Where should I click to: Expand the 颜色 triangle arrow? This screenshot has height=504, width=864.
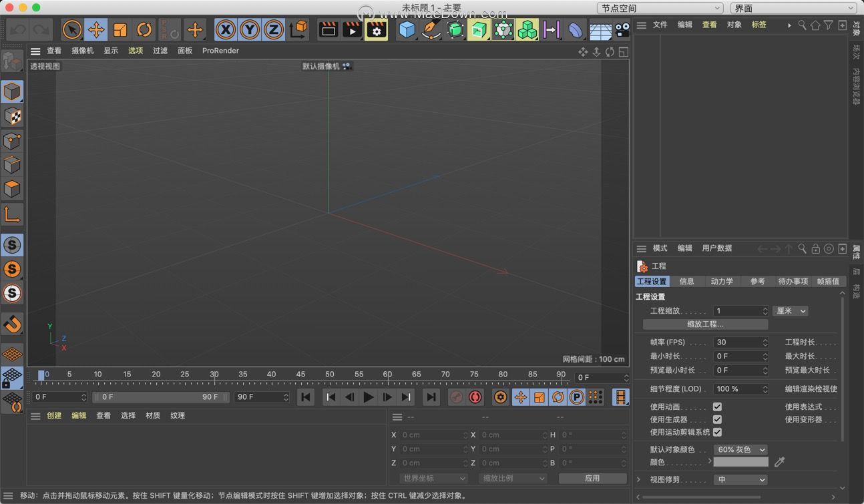pos(709,461)
